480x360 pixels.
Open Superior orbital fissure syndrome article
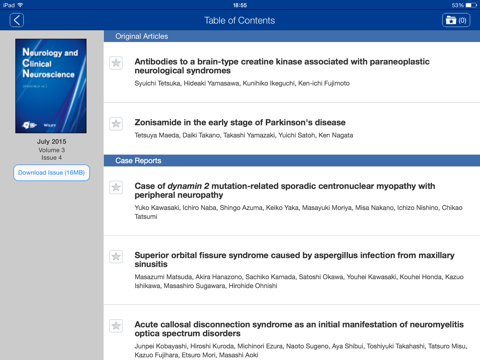(295, 259)
